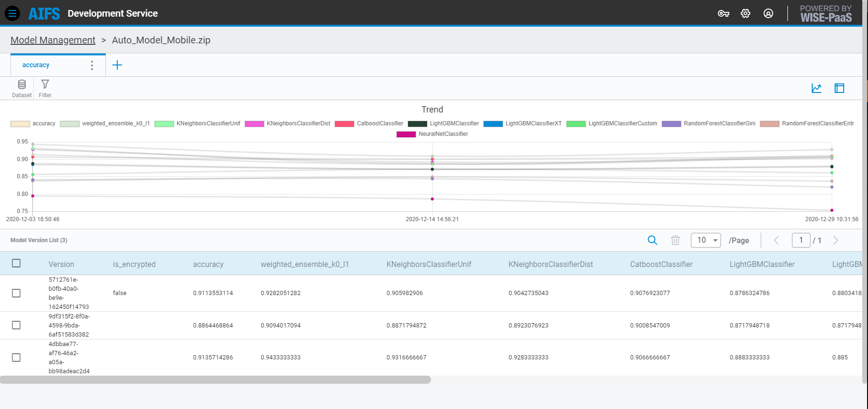Image resolution: width=868 pixels, height=409 pixels.
Task: Toggle CatboostClassifier legend entry
Action: [369, 123]
